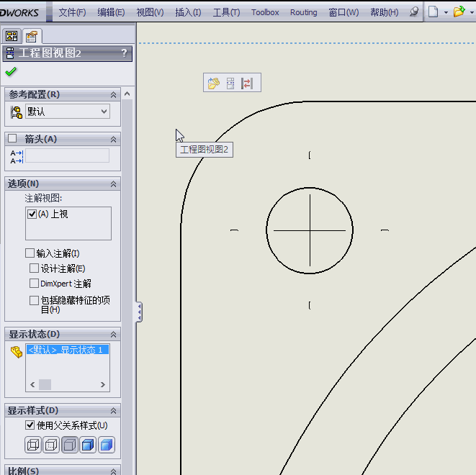Open the New document dropdown arrow
The width and height of the screenshot is (476, 475).
446,12
